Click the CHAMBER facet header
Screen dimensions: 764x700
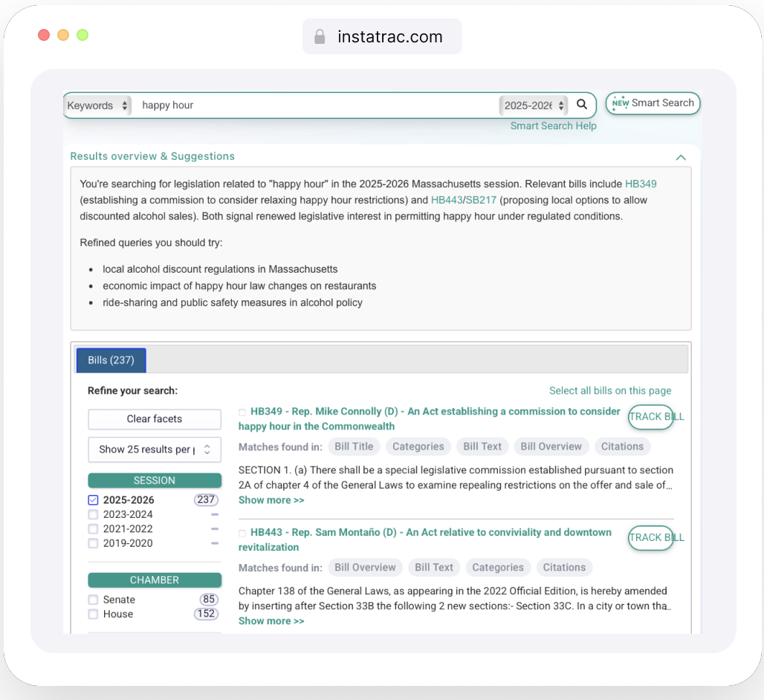click(x=155, y=580)
